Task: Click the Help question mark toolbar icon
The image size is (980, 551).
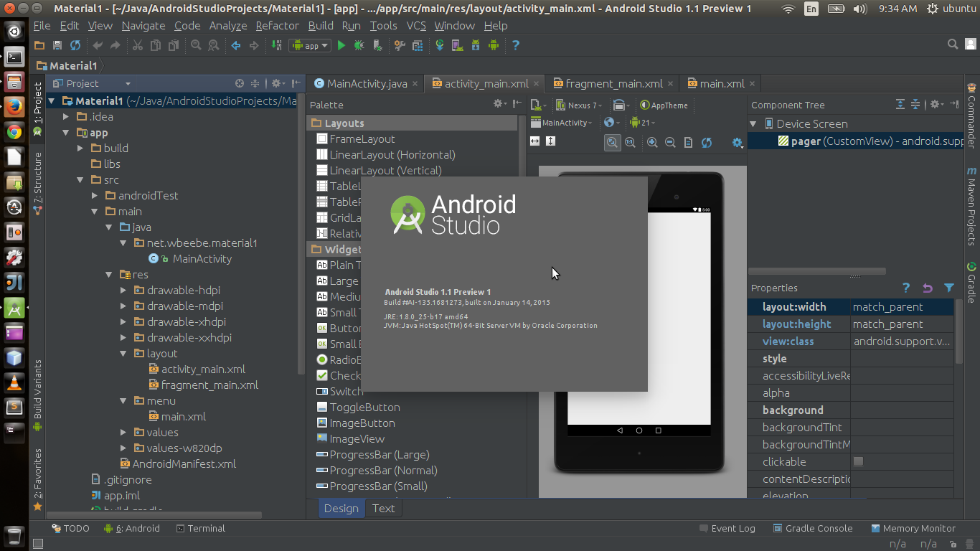Action: 515,45
